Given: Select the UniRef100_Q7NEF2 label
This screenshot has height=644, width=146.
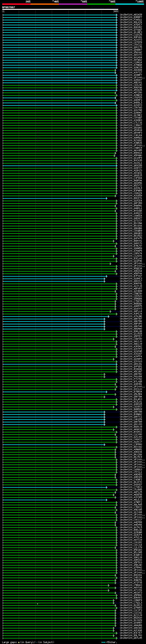Looking at the screenshot, I should [131, 502].
